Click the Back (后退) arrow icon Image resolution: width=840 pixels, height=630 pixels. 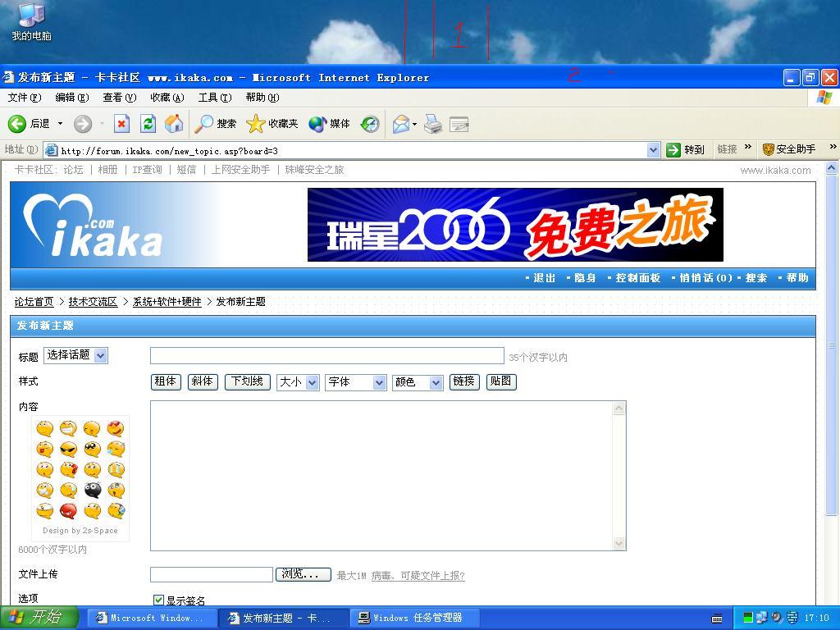pyautogui.click(x=16, y=124)
